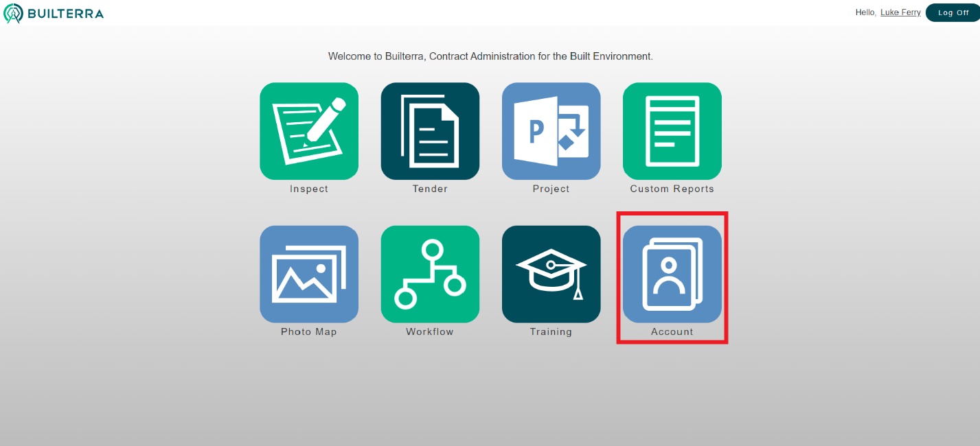Launch the Project module icon

coord(551,131)
